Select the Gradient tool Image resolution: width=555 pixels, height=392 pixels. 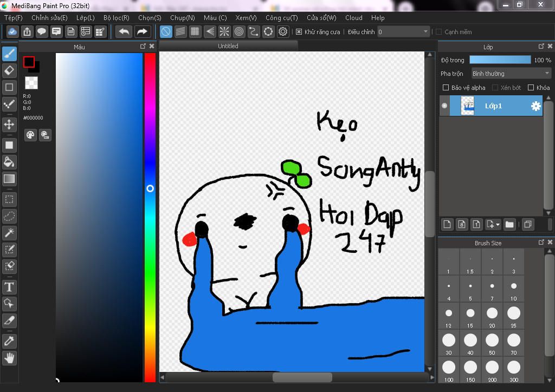click(9, 179)
